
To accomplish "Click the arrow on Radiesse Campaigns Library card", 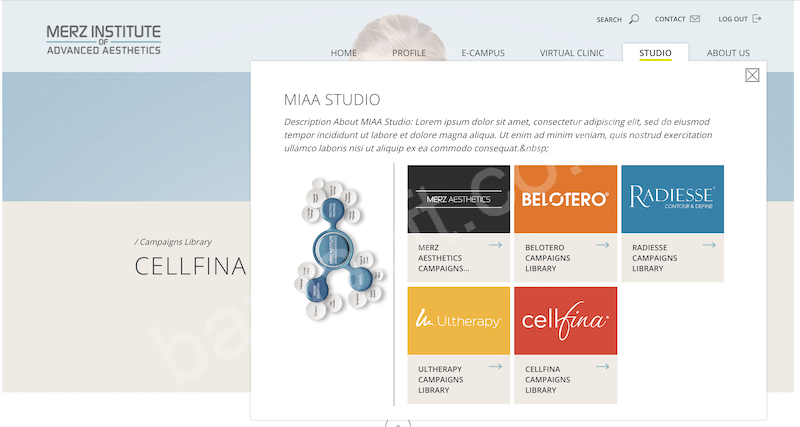I will (709, 245).
